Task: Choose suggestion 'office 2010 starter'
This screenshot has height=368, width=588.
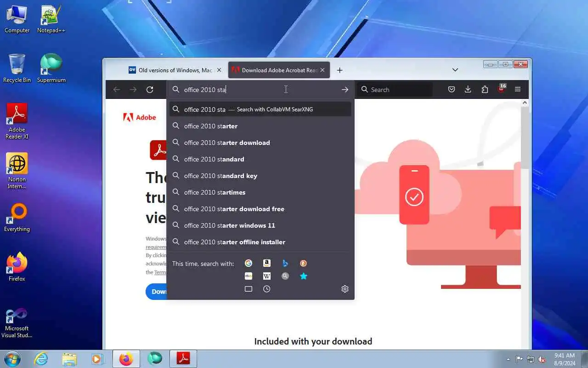Action: pyautogui.click(x=260, y=126)
